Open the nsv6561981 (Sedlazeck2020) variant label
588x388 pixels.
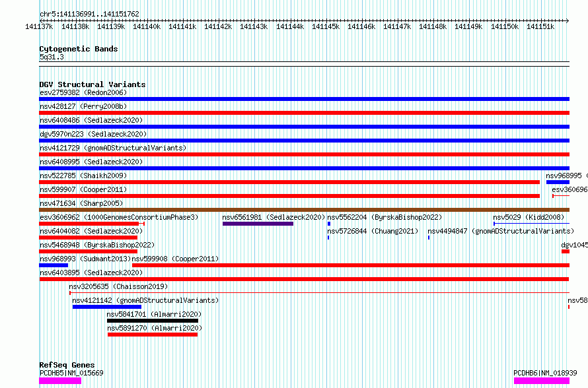click(274, 217)
